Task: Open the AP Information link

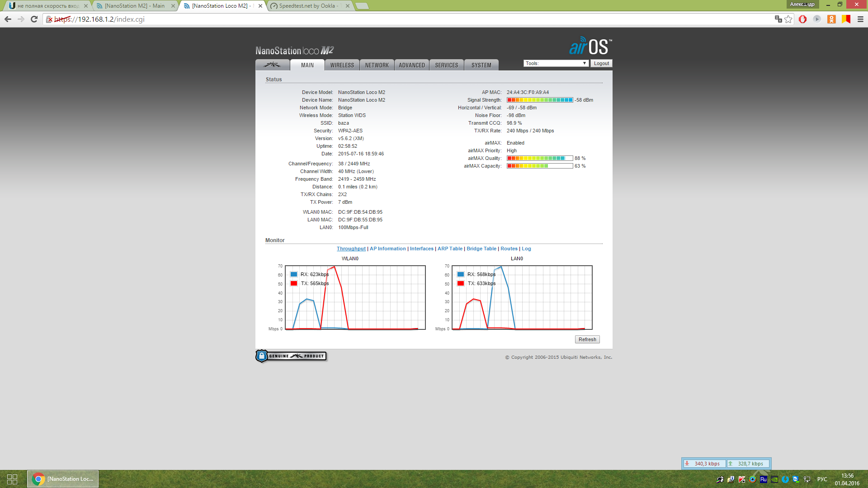Action: (x=387, y=249)
